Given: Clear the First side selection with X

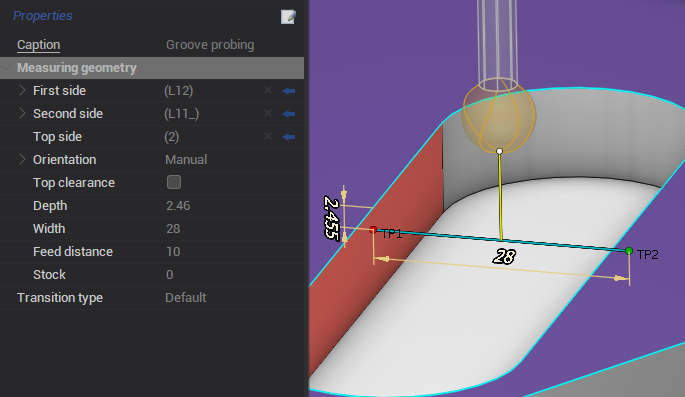Looking at the screenshot, I should [268, 90].
